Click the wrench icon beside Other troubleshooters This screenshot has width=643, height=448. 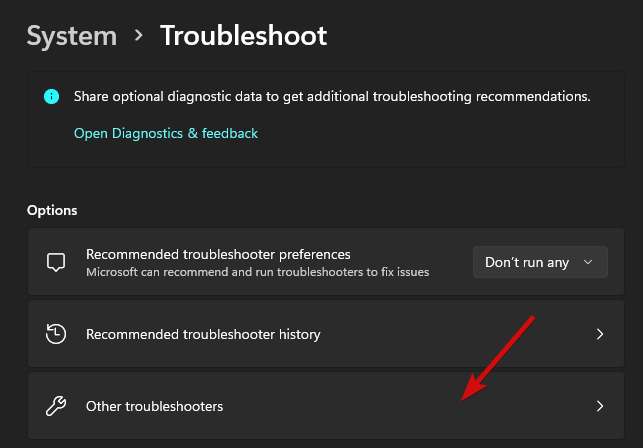[x=56, y=406]
